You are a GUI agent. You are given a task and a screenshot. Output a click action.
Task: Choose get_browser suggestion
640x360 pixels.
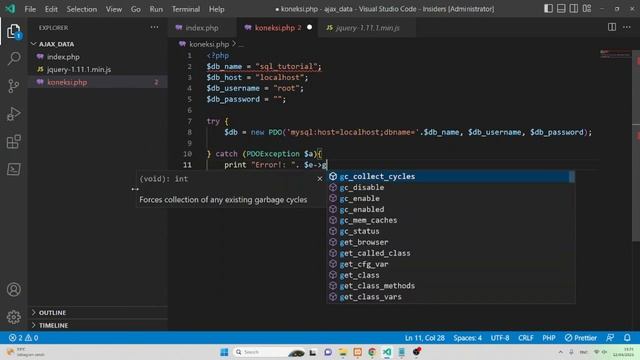[450, 242]
